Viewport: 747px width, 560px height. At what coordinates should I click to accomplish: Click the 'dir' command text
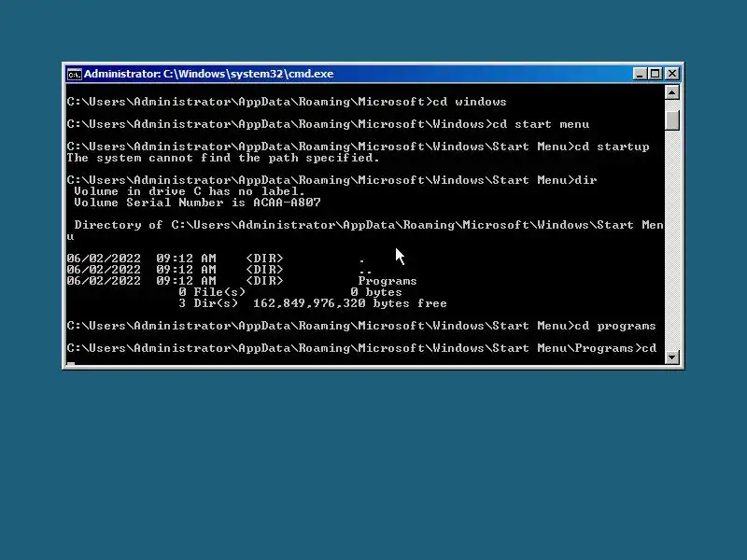pyautogui.click(x=585, y=180)
